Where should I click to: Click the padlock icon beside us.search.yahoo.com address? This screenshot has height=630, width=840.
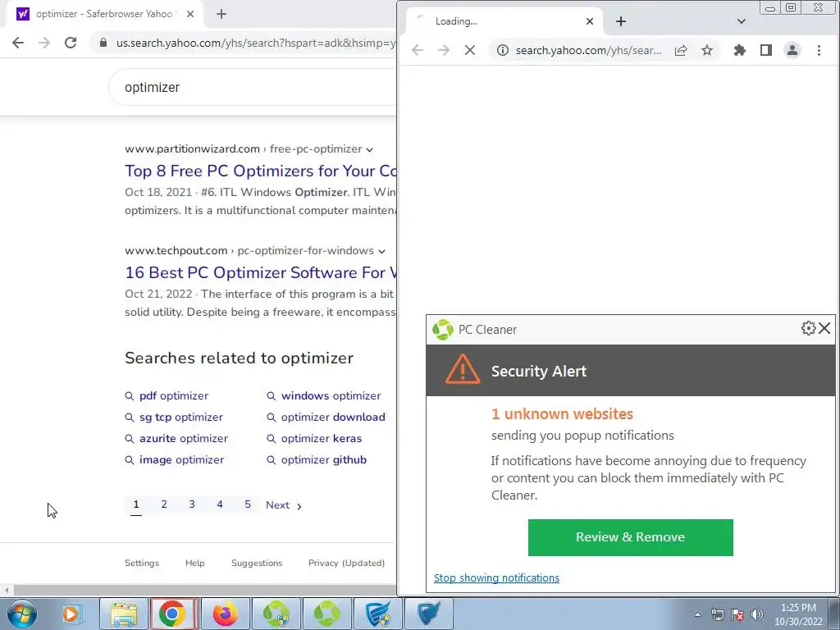103,43
